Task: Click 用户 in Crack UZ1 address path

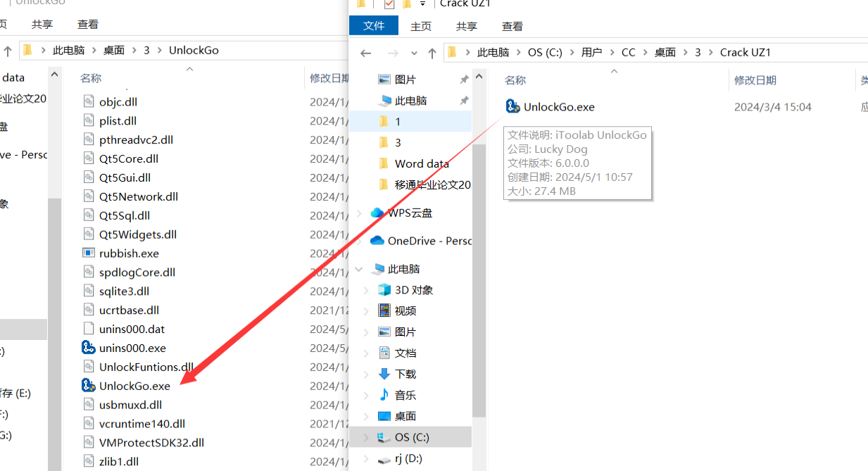Action: [591, 53]
